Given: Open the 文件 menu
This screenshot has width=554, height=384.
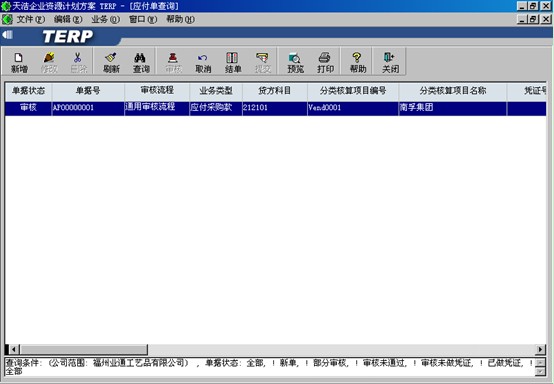Looking at the screenshot, I should 30,19.
